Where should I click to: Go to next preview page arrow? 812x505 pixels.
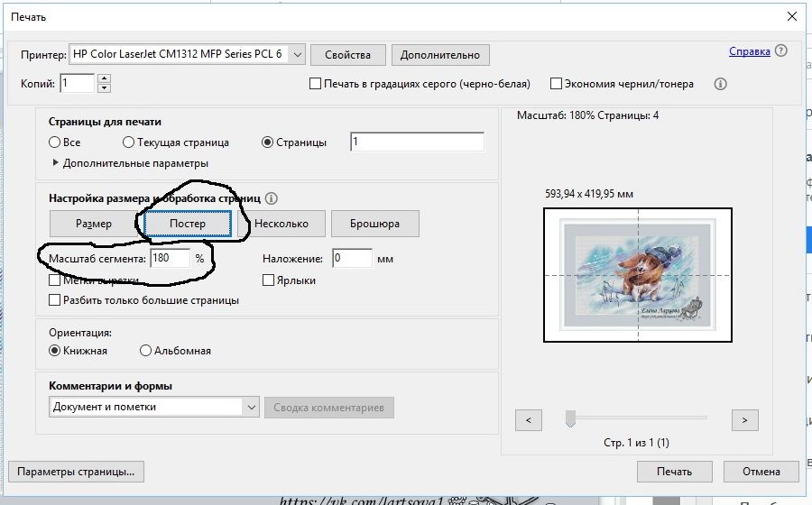(x=744, y=419)
